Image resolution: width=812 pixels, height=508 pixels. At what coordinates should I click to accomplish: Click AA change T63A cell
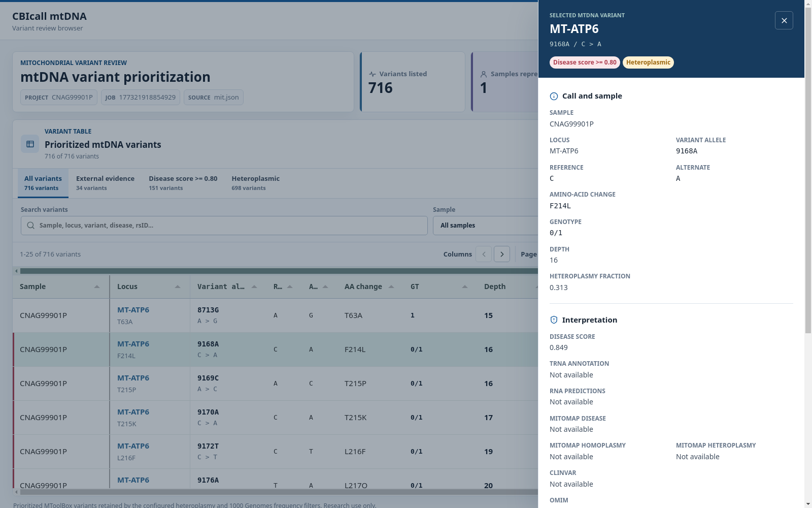(353, 315)
